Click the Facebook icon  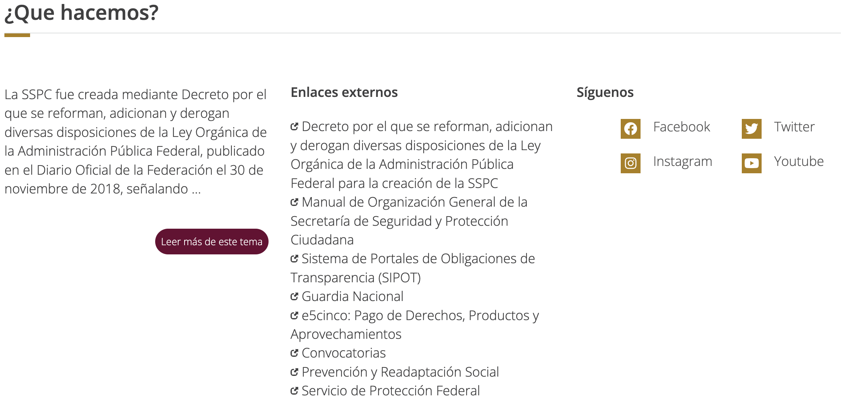point(630,129)
